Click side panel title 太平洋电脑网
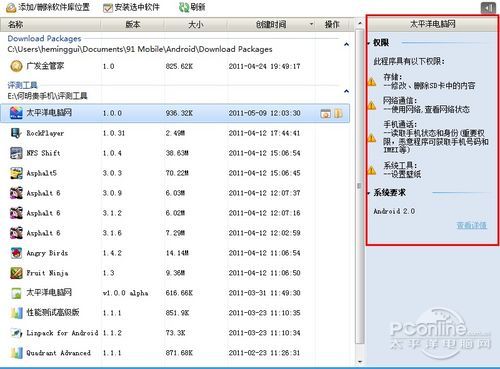Viewport: 500px width, 369px height. pyautogui.click(x=432, y=24)
